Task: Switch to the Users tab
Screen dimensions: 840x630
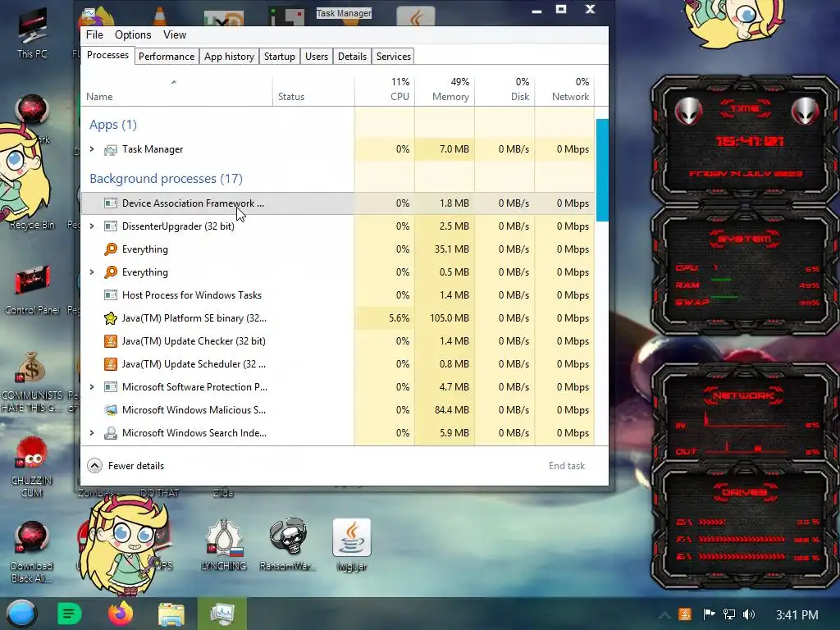Action: 317,57
